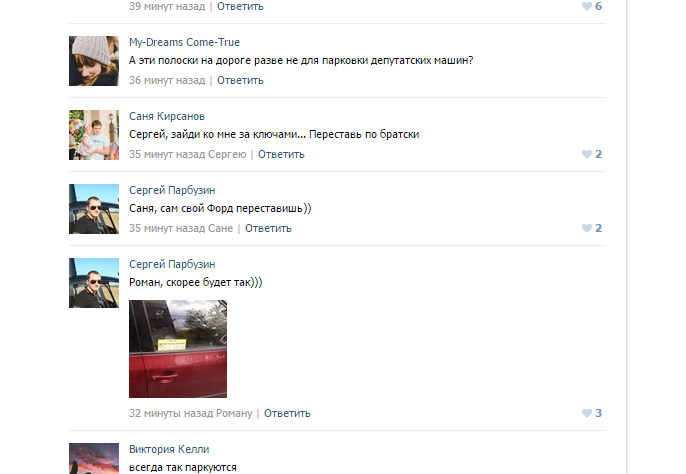Screen dimensions: 686x474
Task: Open Сергей Парбузин's avatar on Форд comment
Action: [x=94, y=209]
